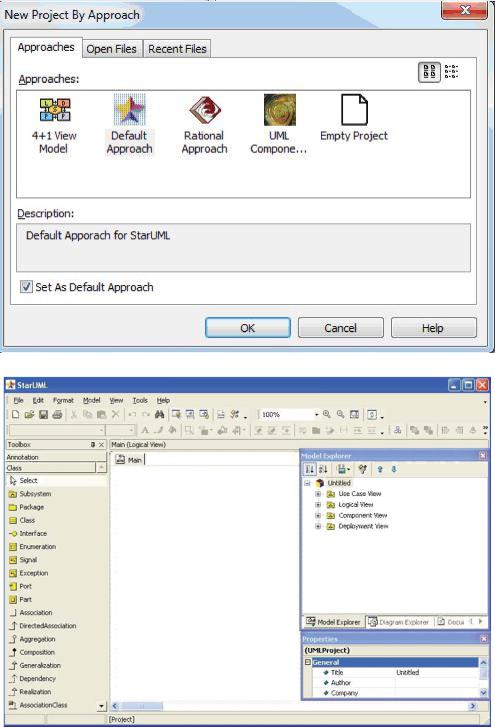
Task: Choose the Aggregation tool in Toolbox
Action: coord(32,639)
